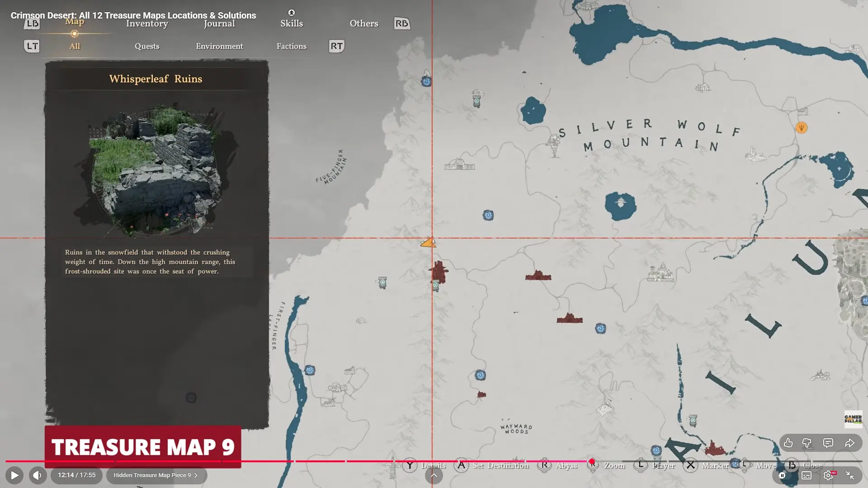The width and height of the screenshot is (868, 488).
Task: Open the comments panel icon
Action: [x=828, y=443]
